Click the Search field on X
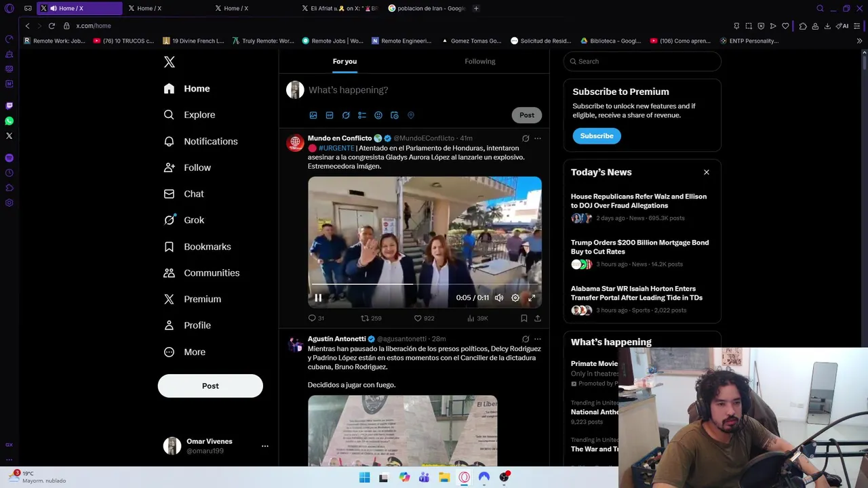868x488 pixels. tap(642, 61)
